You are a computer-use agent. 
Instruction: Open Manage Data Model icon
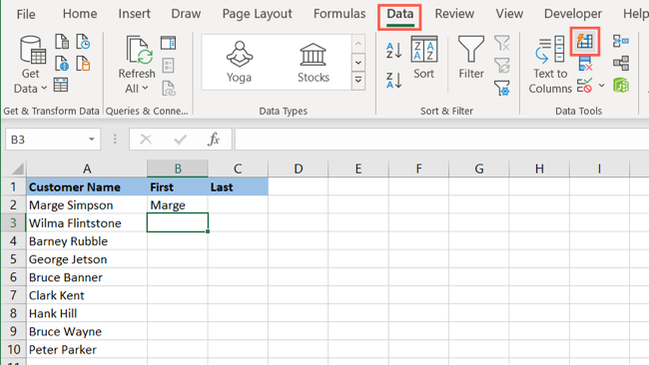pos(621,85)
